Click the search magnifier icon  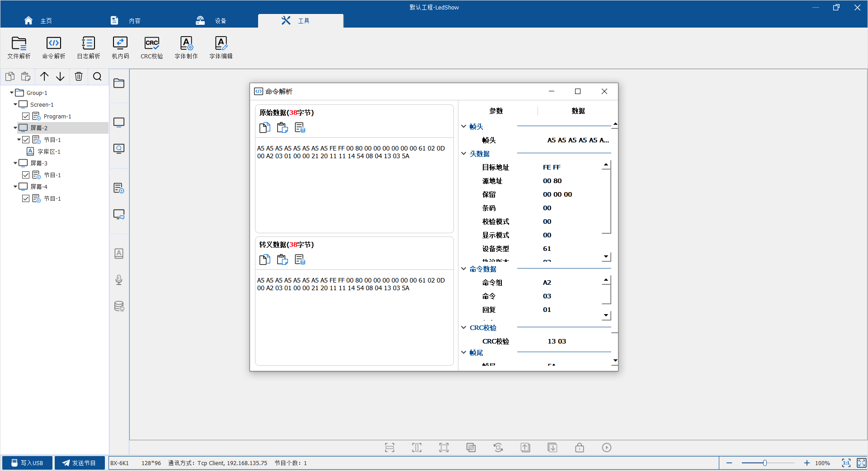[97, 76]
